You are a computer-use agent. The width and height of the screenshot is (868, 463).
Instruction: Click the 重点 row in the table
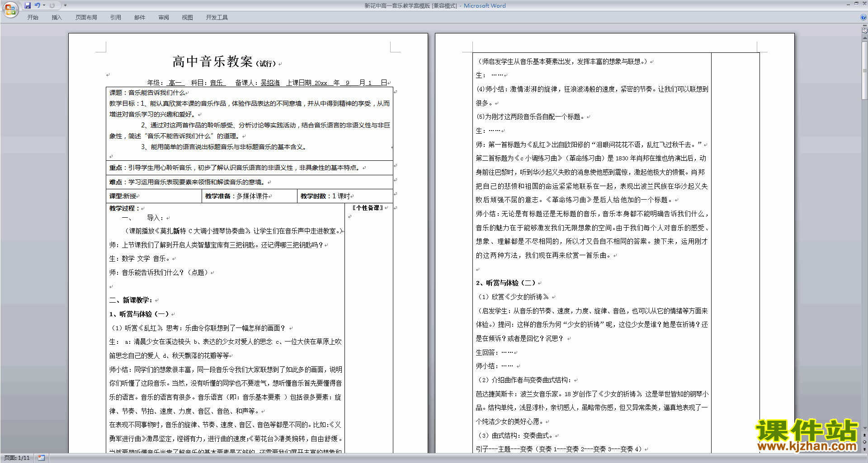click(x=250, y=168)
